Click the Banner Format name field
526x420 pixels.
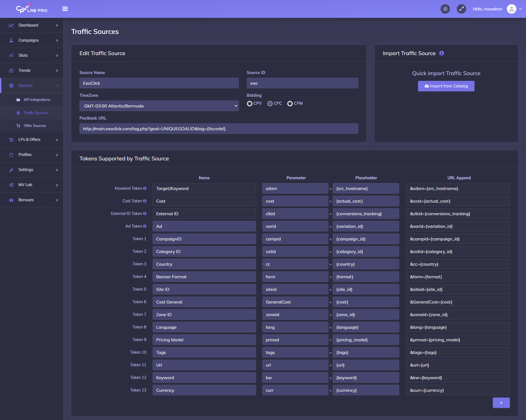204,277
